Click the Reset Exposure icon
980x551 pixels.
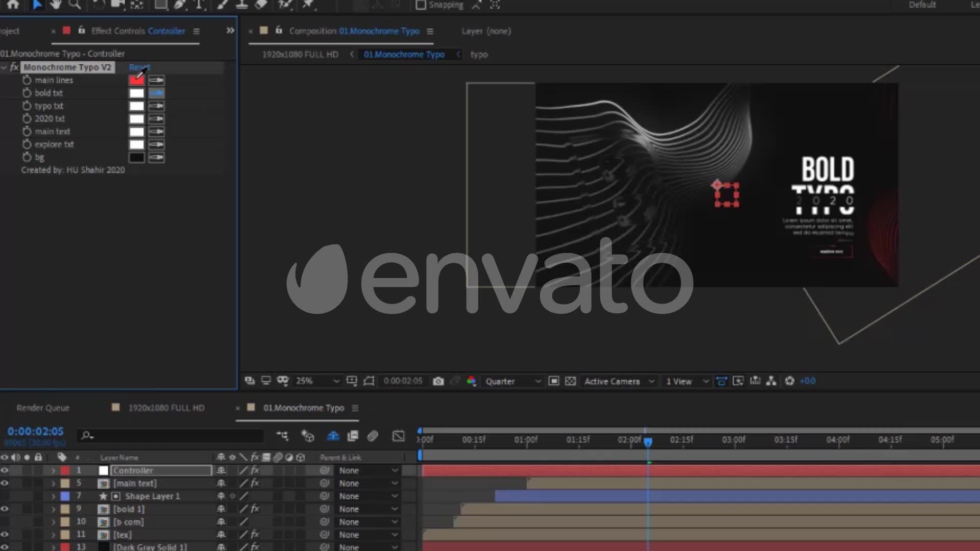pos(790,381)
